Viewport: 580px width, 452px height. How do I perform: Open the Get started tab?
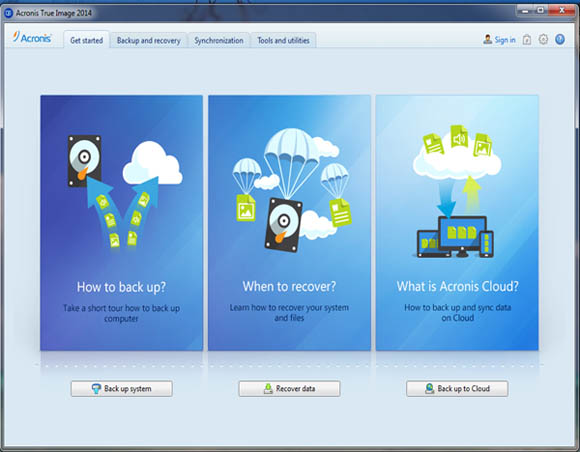pos(86,40)
